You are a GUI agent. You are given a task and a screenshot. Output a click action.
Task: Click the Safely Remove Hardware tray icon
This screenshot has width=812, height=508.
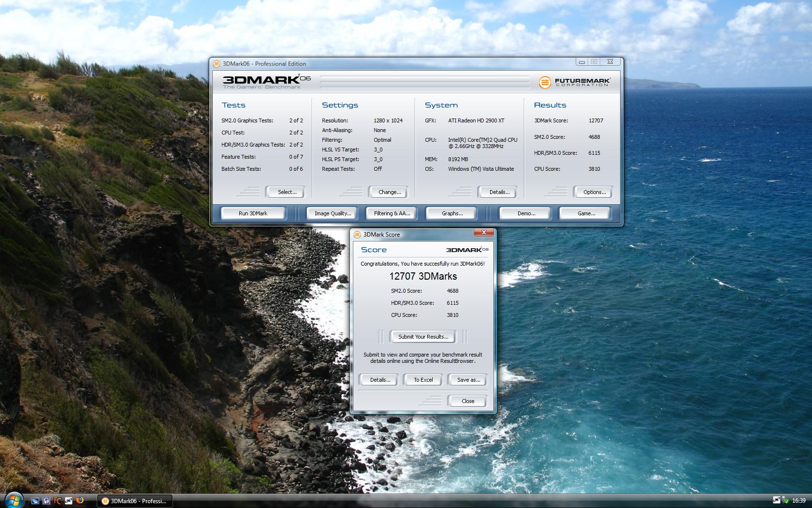pyautogui.click(x=786, y=501)
